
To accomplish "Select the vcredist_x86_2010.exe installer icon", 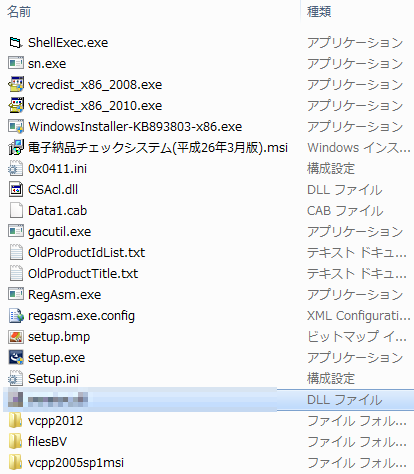I will [16, 106].
